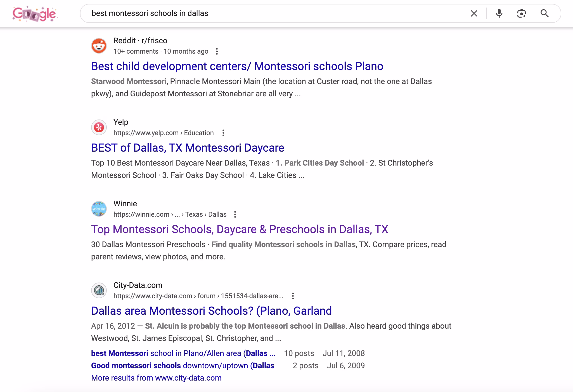
Task: Click the 'Jul 11, 2008' date
Action: click(x=344, y=353)
